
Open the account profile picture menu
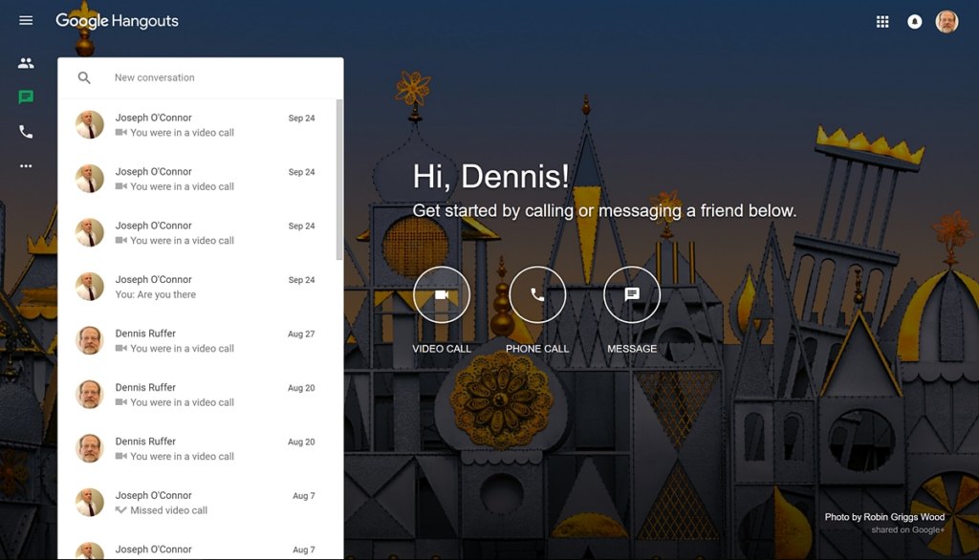pos(946,22)
